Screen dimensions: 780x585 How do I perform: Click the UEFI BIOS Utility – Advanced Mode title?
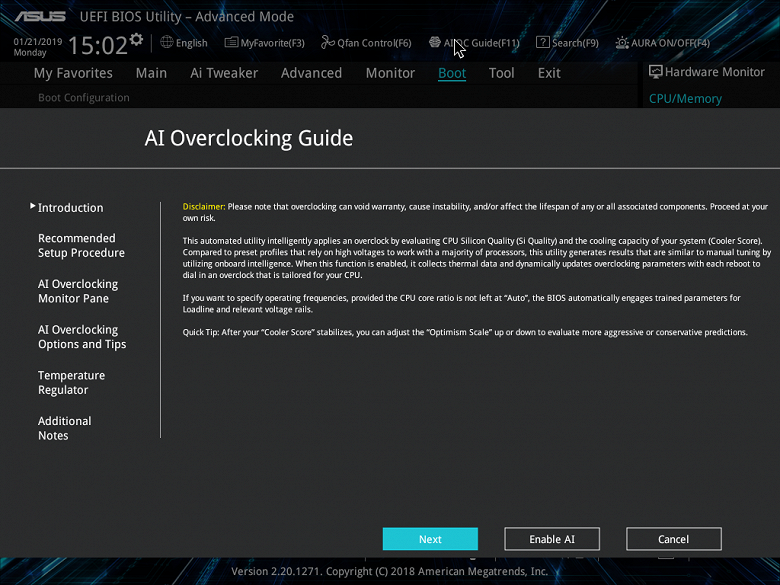(187, 16)
